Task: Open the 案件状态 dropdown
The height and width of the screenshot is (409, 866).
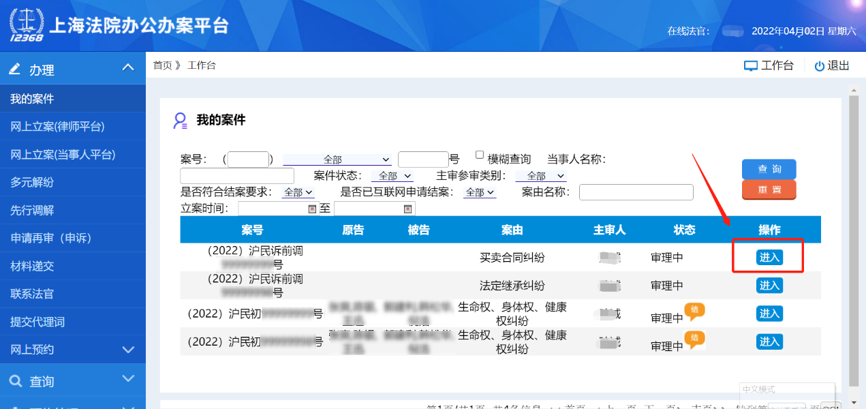Action: (x=392, y=176)
